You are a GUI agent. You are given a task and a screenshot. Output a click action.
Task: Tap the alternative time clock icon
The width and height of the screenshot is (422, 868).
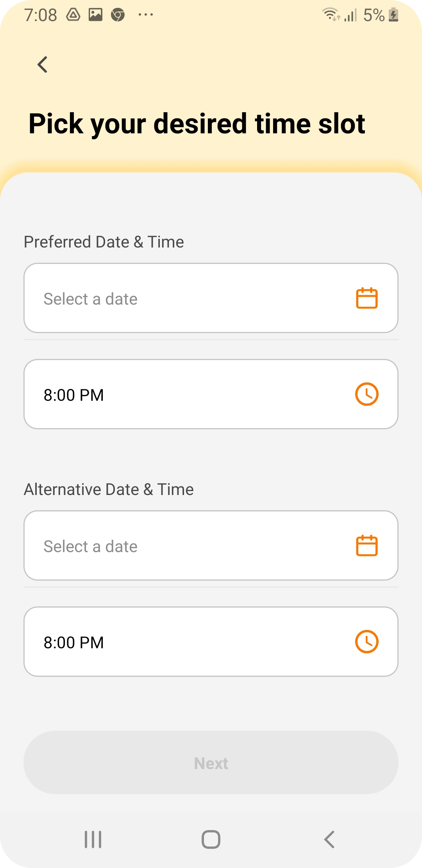click(x=367, y=642)
